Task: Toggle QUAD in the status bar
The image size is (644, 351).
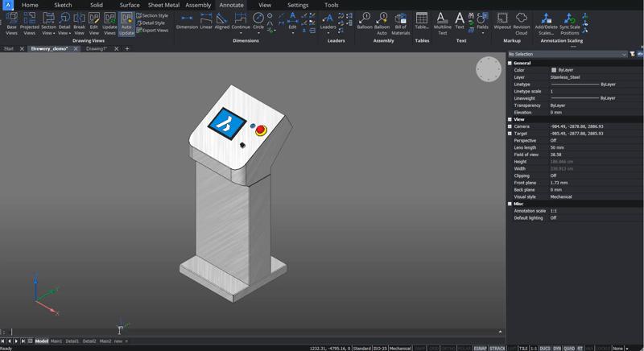Action: [x=569, y=348]
